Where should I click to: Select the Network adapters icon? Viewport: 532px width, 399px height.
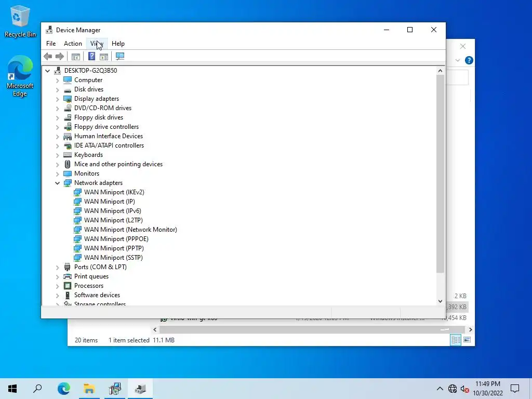[68, 183]
